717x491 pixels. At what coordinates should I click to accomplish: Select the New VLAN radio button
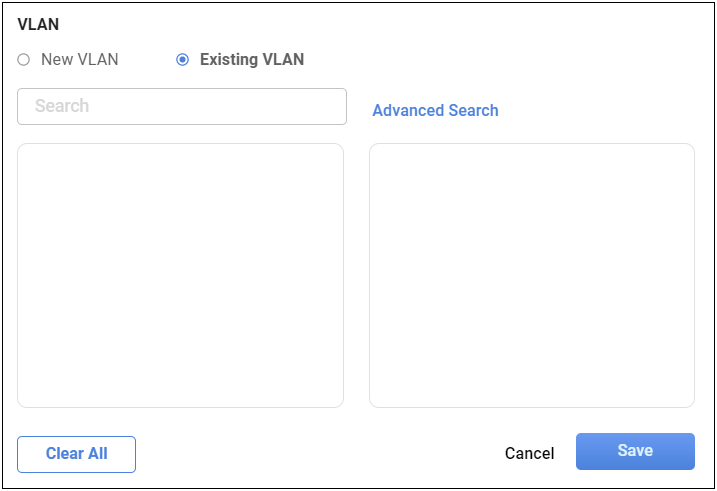coord(24,60)
